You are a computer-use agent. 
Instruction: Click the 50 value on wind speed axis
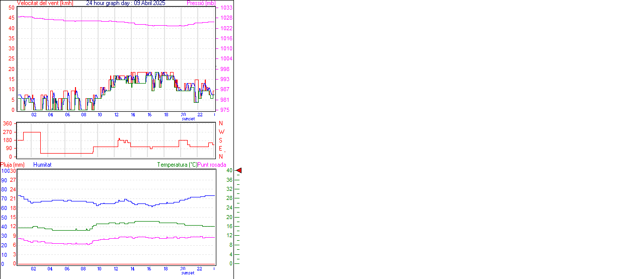(11, 8)
